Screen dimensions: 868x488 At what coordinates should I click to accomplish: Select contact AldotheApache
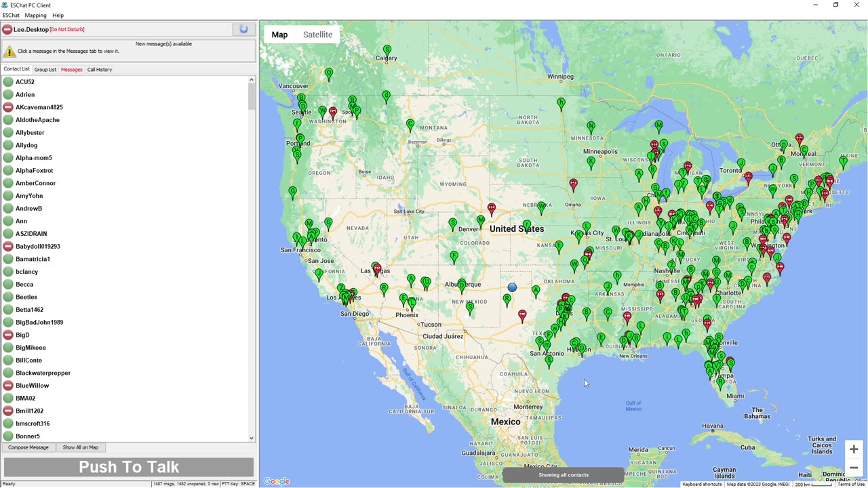point(37,120)
